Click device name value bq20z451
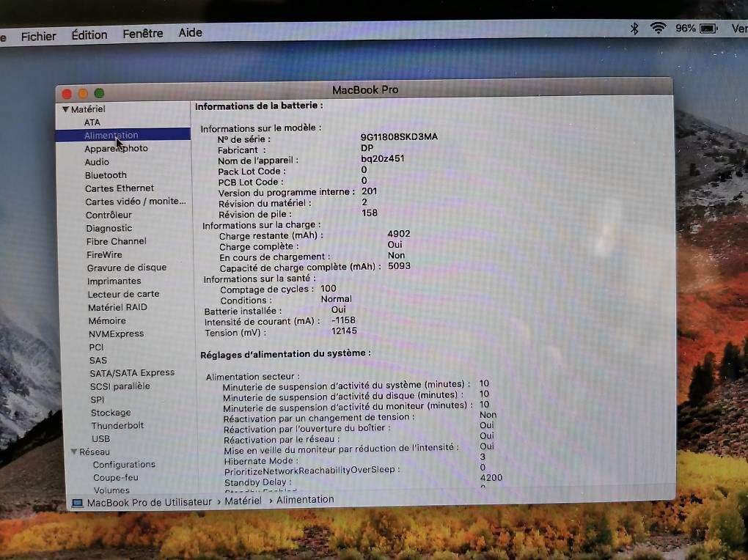The width and height of the screenshot is (748, 560). pyautogui.click(x=383, y=158)
